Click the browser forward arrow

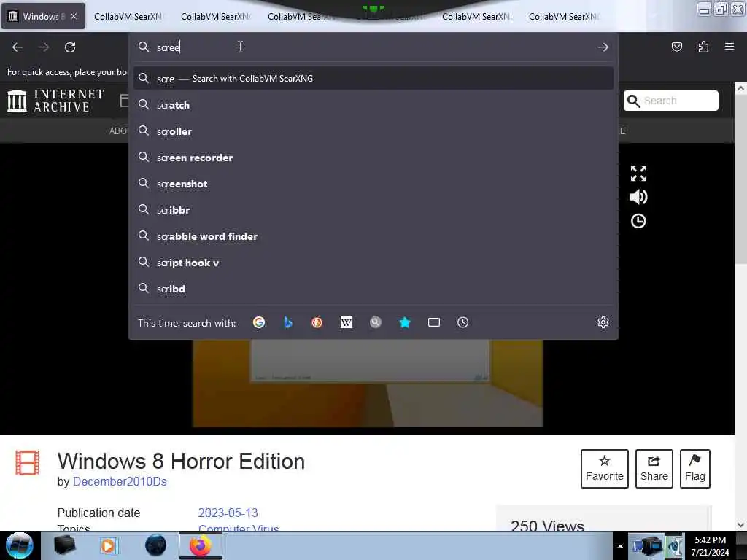tap(43, 47)
